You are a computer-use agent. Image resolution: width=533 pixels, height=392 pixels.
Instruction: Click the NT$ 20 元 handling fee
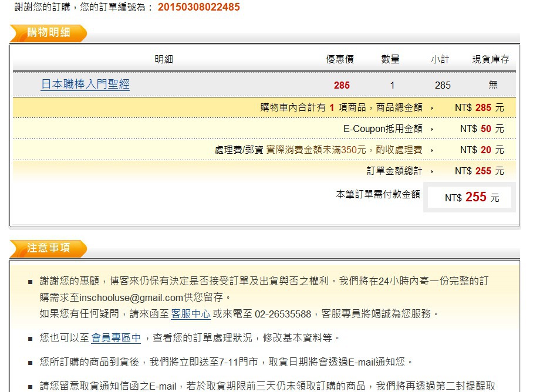pyautogui.click(x=482, y=150)
